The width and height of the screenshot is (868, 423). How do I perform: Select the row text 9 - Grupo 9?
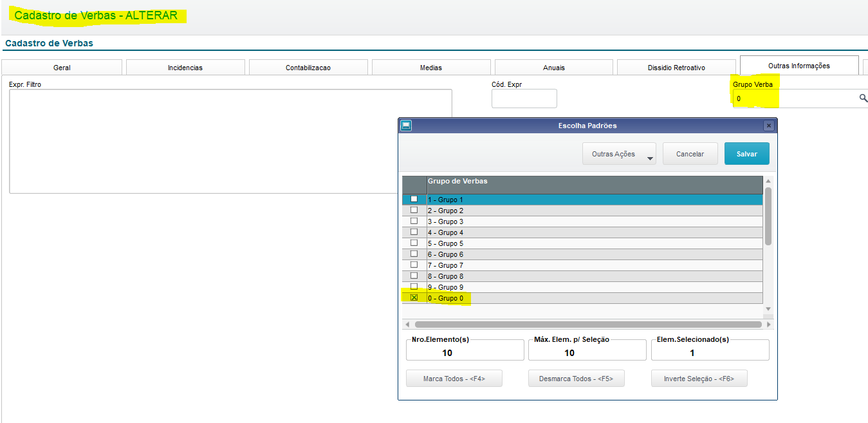(445, 287)
